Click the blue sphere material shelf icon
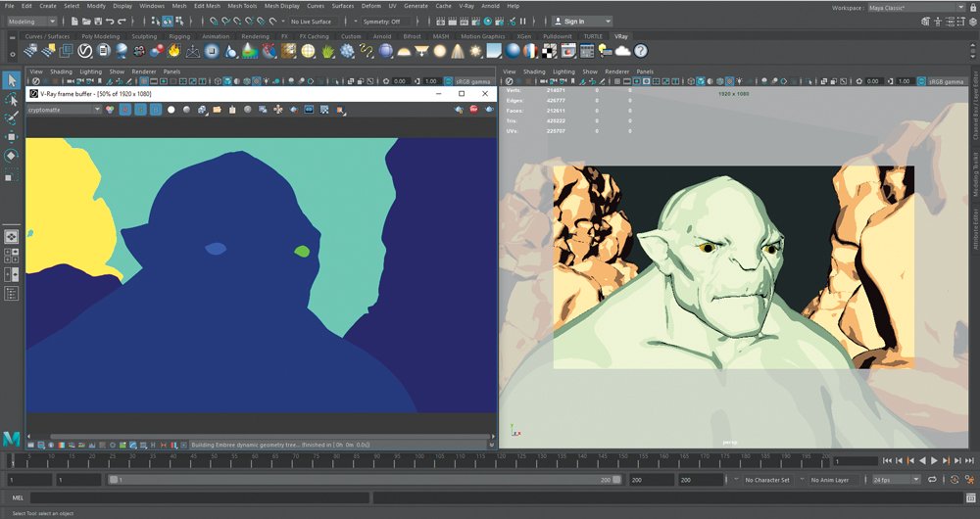The width and height of the screenshot is (980, 519). click(x=514, y=51)
